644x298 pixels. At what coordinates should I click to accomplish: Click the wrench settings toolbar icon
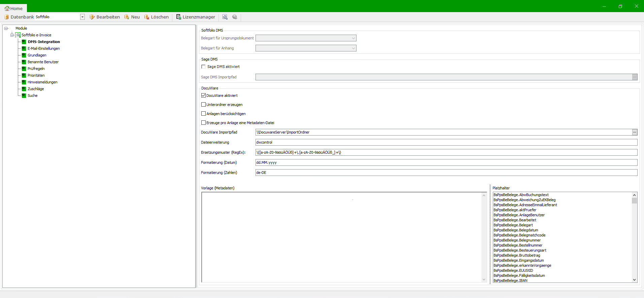pyautogui.click(x=225, y=17)
